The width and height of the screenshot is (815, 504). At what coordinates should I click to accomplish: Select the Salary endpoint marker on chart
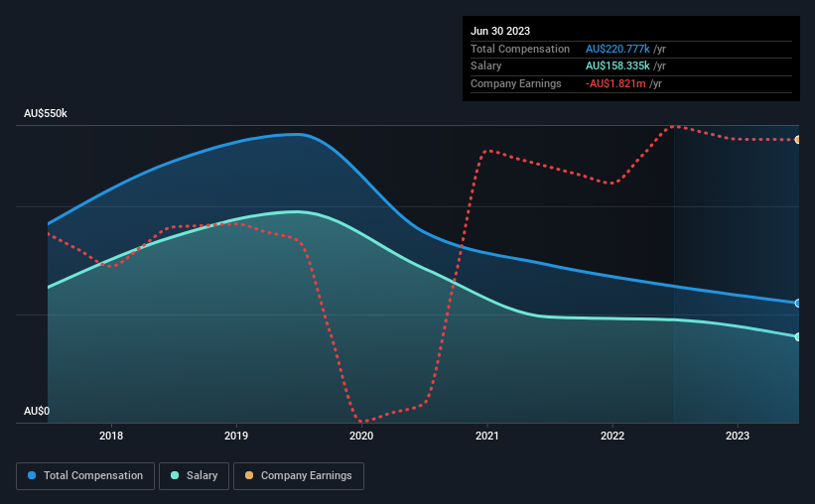[x=797, y=337]
